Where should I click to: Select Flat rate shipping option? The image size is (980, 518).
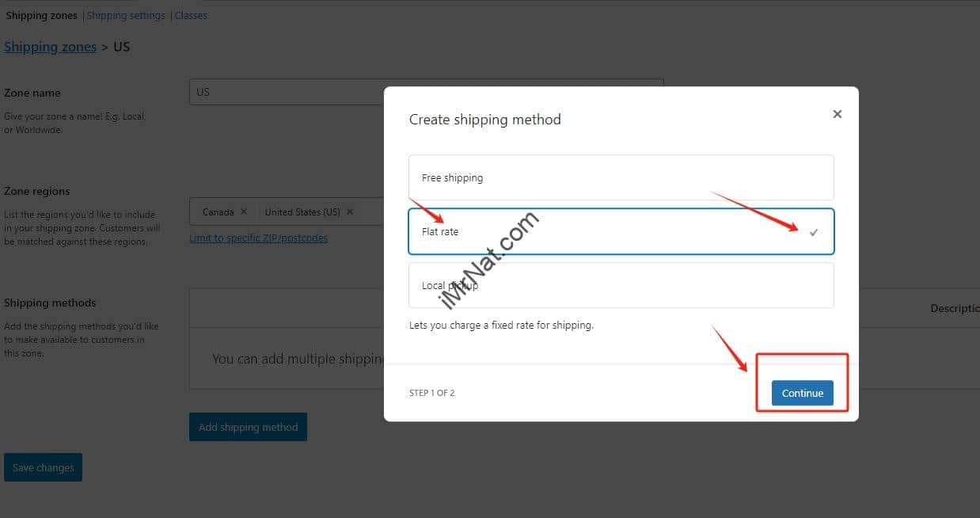pos(621,231)
